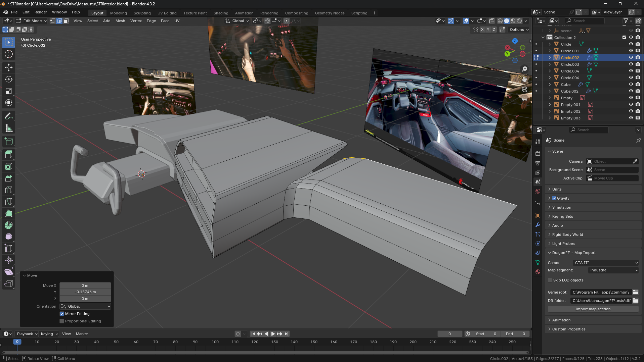644x362 pixels.
Task: Click frame 100 on the timeline
Action: click(x=215, y=342)
